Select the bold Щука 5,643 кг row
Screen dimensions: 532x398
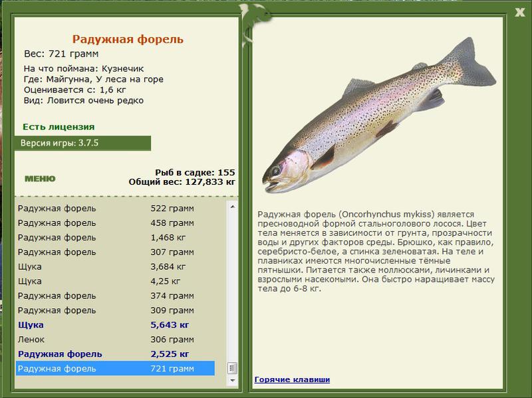coord(115,325)
